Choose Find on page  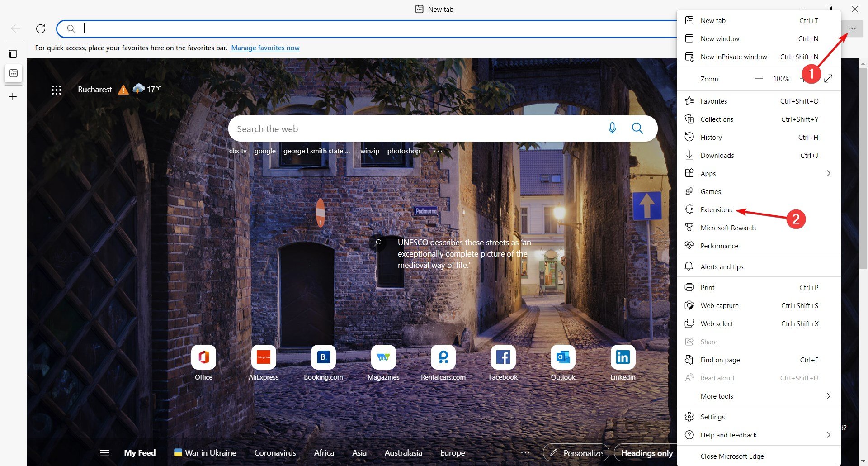(759, 360)
